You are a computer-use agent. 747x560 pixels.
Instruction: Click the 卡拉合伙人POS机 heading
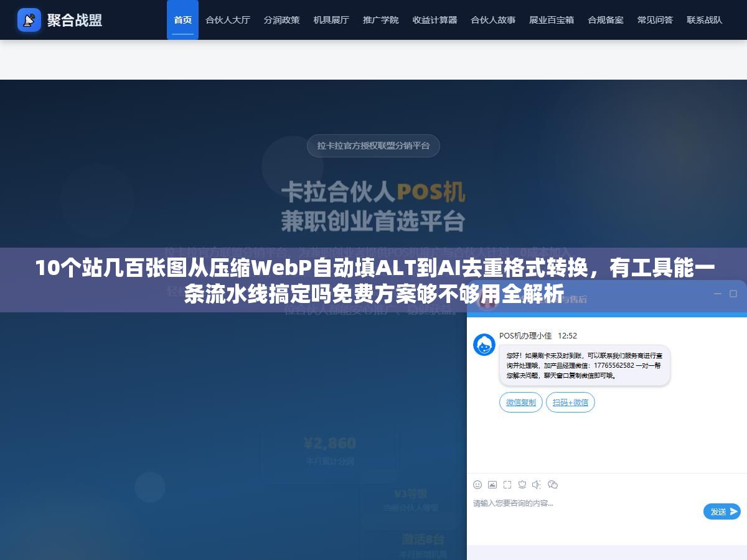(x=374, y=192)
